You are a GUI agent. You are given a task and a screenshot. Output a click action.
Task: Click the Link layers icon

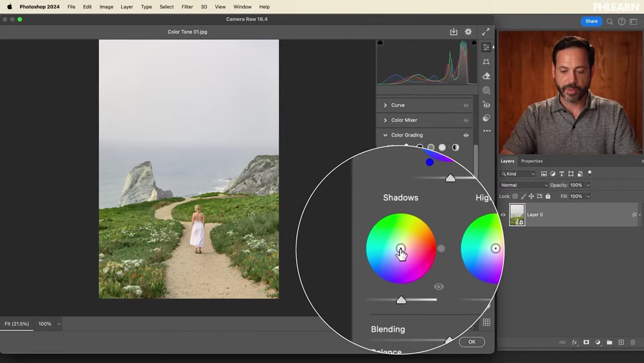click(562, 342)
